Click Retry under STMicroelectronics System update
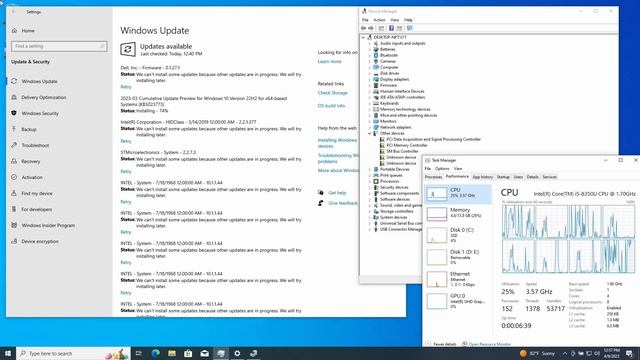Image resolution: width=640 pixels, height=360 pixels. (x=126, y=171)
